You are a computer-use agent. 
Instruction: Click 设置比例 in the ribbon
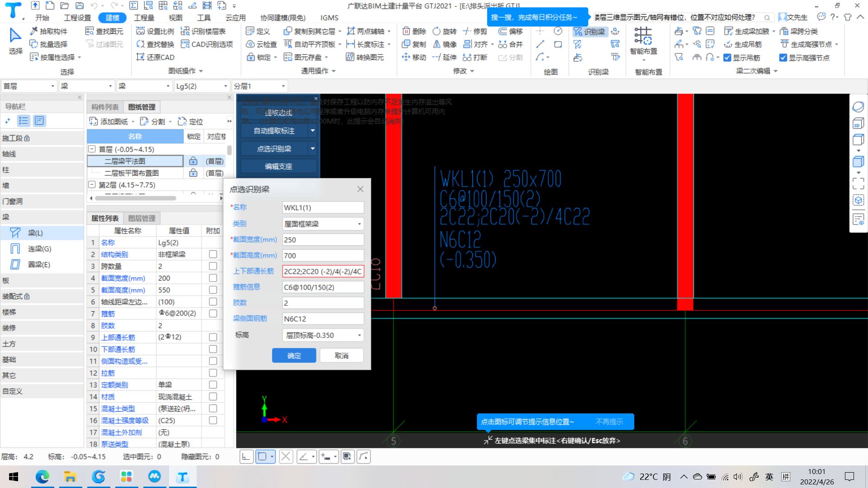tap(155, 31)
